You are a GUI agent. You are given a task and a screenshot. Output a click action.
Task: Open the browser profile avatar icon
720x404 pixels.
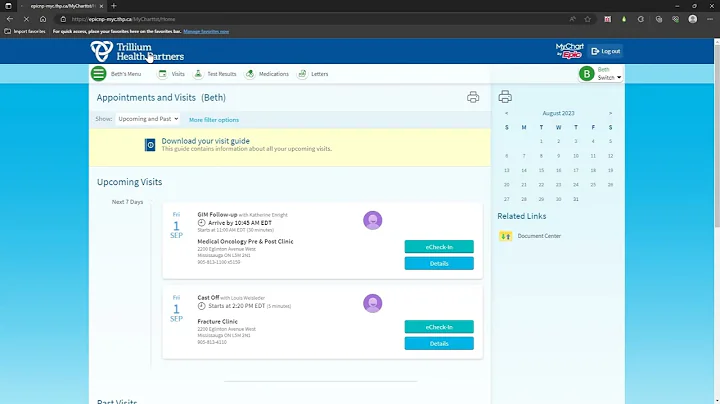pos(693,19)
